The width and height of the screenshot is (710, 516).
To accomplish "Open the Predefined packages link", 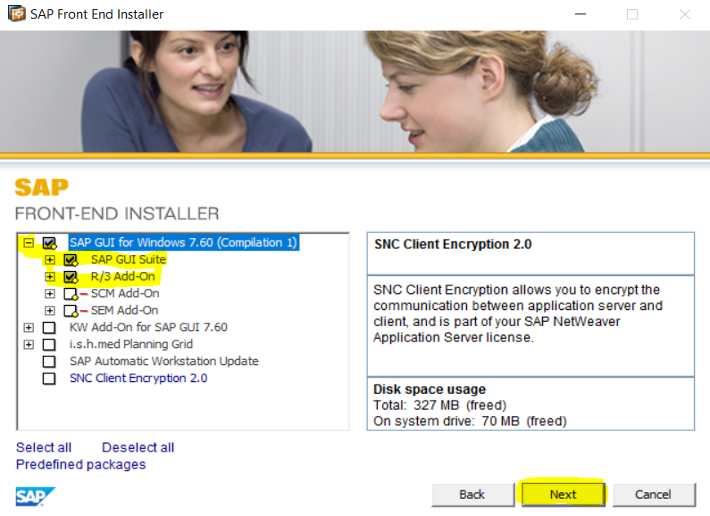I will pos(80,464).
